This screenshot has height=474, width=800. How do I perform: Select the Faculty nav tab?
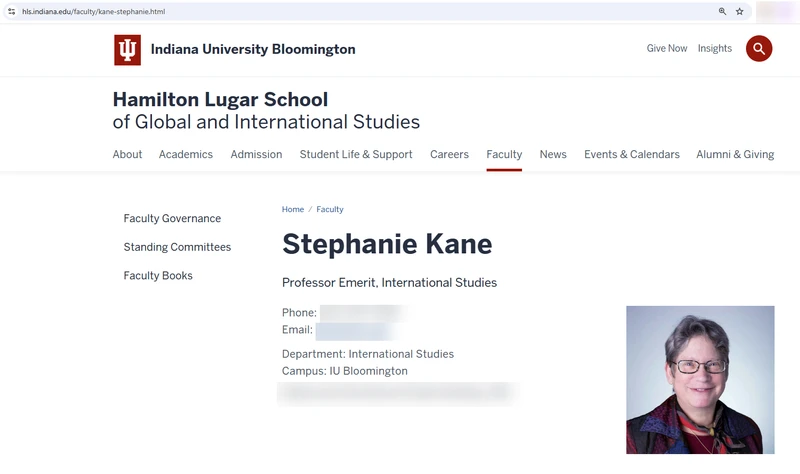[x=504, y=154]
